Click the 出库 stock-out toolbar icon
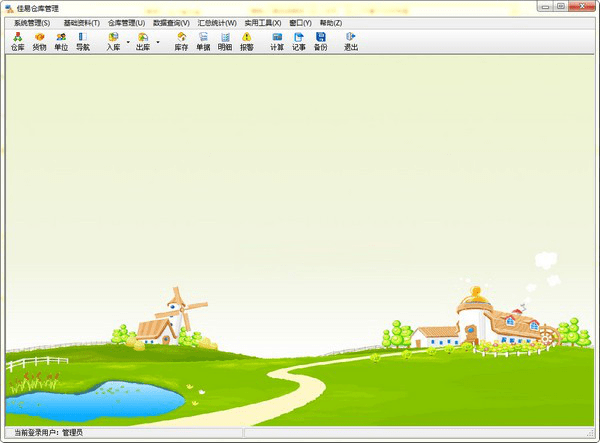This screenshot has height=443, width=600. pos(143,42)
